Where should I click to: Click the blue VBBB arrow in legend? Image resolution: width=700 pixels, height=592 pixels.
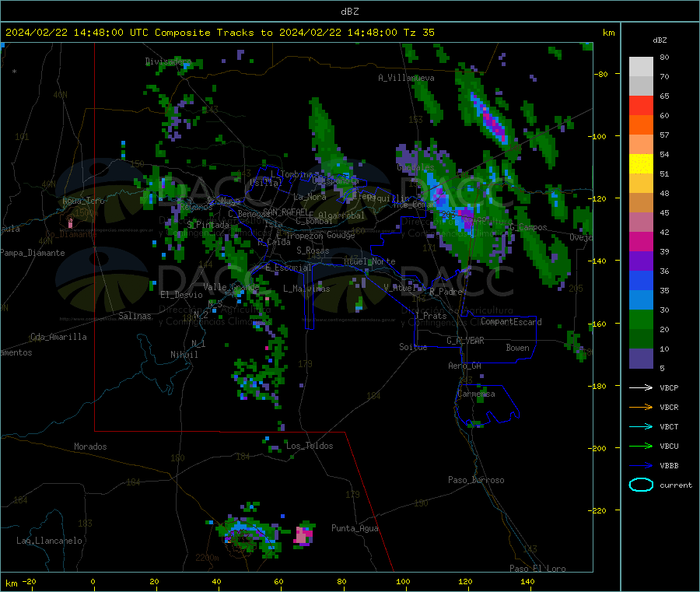tap(641, 466)
